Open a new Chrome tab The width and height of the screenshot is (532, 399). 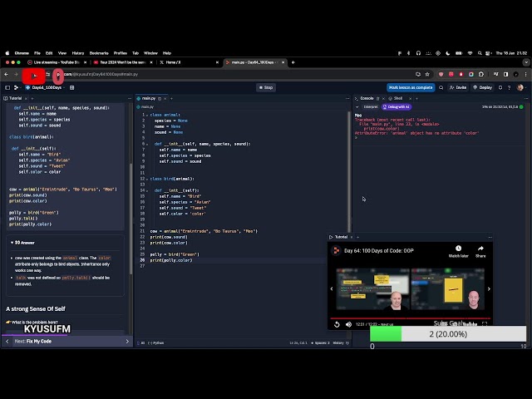(x=293, y=62)
